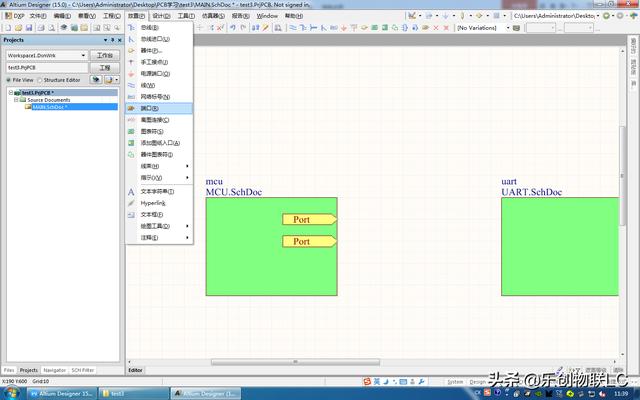Switch to the SCH Filter panel tab

[83, 370]
